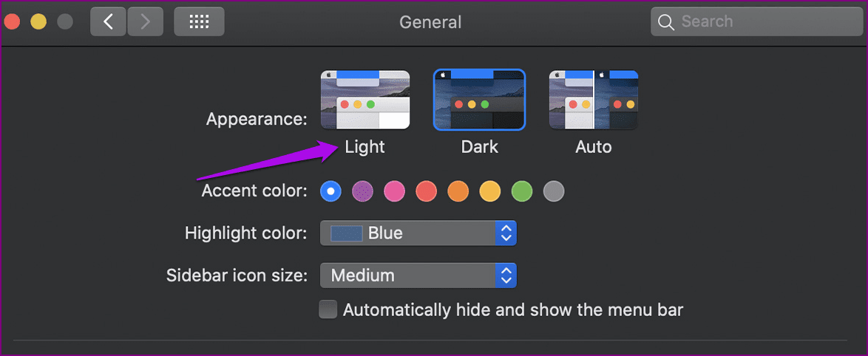Show all preferences via grid icon
This screenshot has height=356, width=868.
200,21
